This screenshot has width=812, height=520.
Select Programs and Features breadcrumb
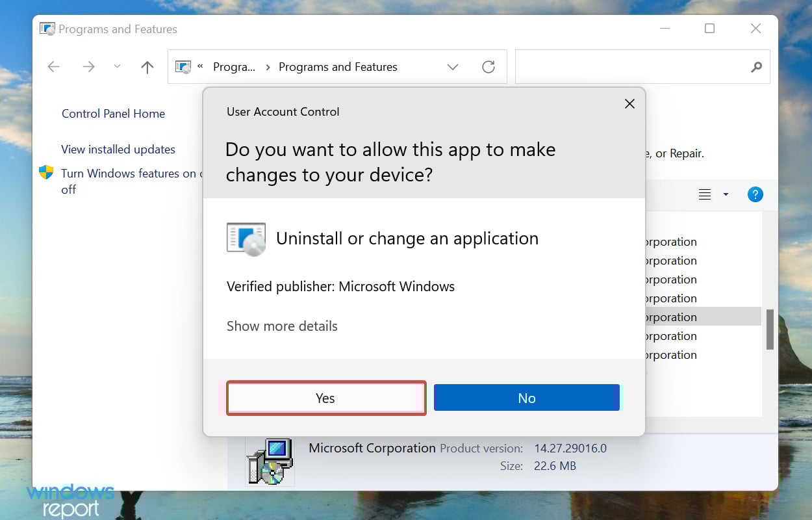pos(338,67)
